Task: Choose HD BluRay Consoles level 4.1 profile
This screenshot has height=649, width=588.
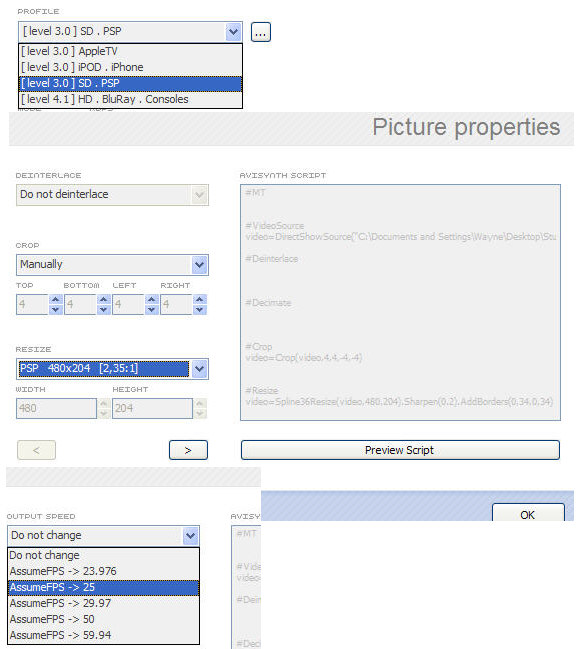Action: [x=130, y=99]
